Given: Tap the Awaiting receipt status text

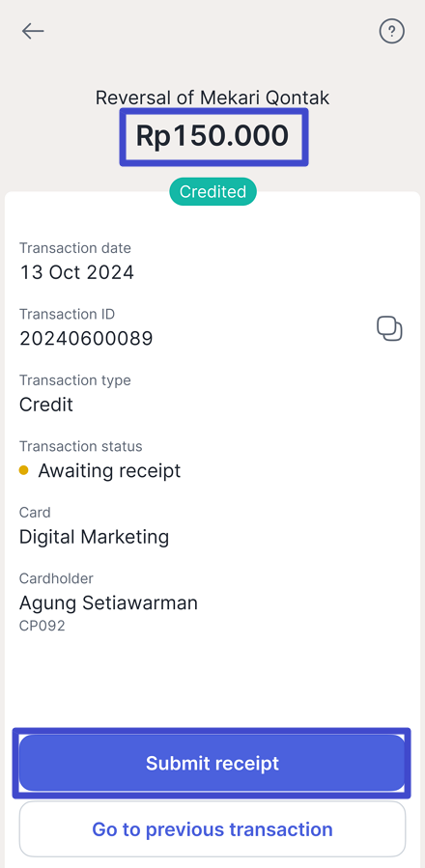Looking at the screenshot, I should (x=109, y=470).
